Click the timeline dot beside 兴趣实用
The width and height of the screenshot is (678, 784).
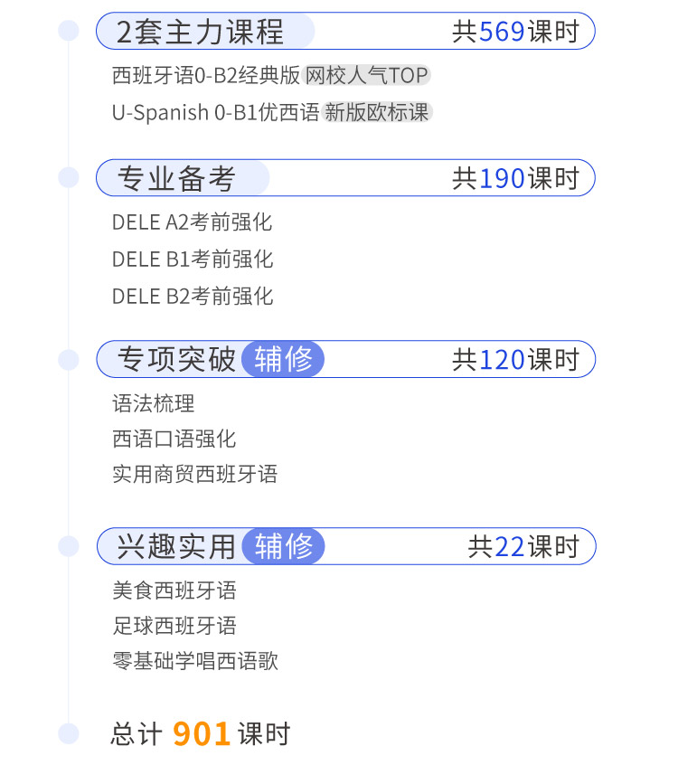coord(69,546)
